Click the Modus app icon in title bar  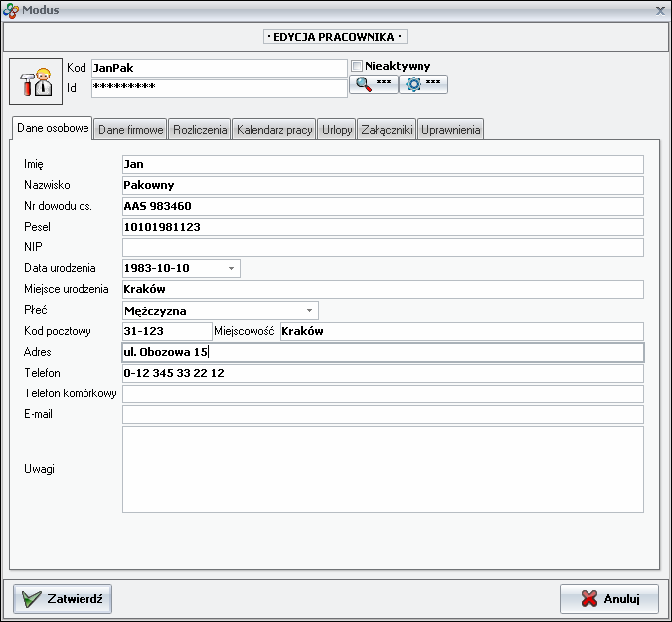[x=10, y=10]
